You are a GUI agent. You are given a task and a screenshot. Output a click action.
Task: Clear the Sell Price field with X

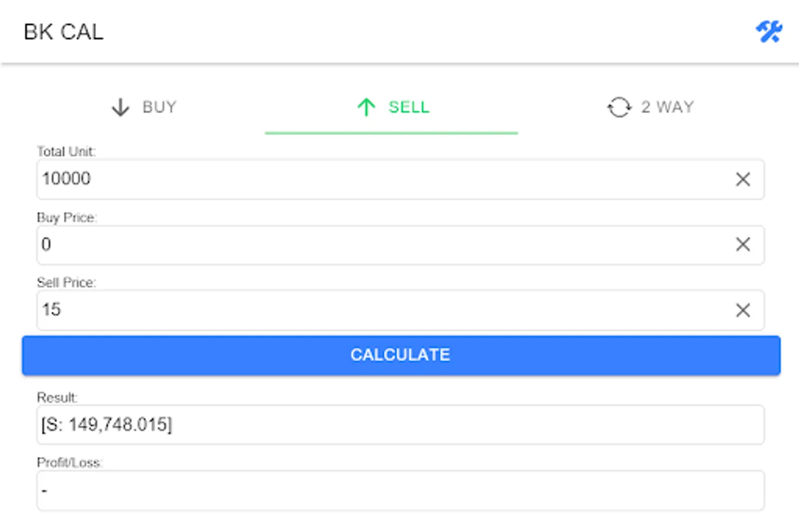pyautogui.click(x=743, y=310)
